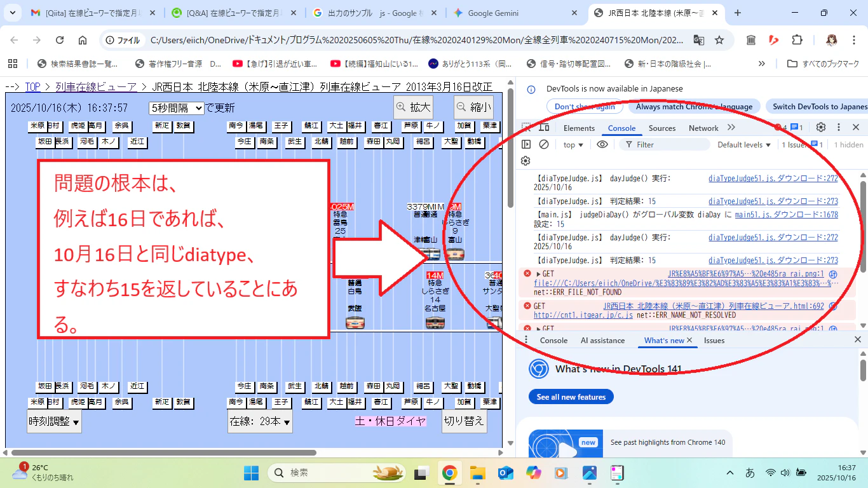Screen dimensions: 868x488
Task: Open the profile avatar menu
Action: point(831,40)
